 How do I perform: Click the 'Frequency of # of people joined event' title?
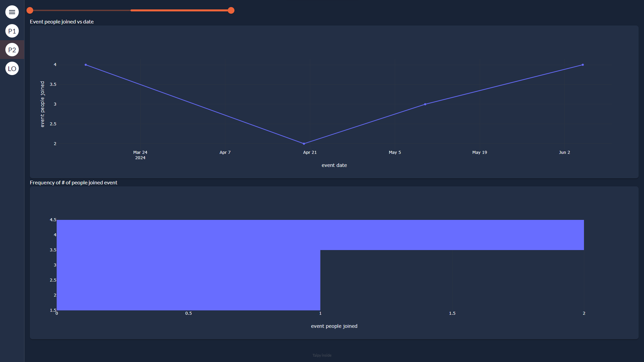pos(73,182)
